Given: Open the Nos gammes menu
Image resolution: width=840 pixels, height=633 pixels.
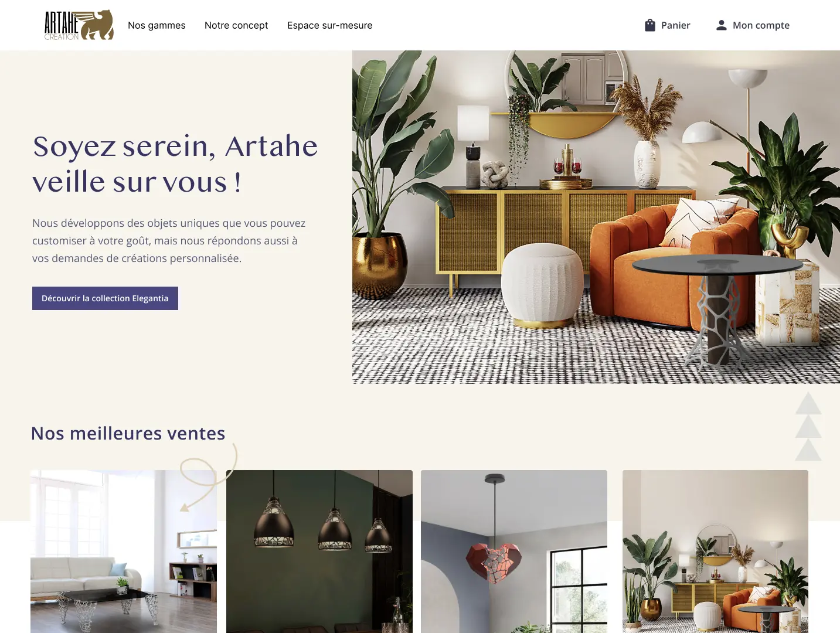Looking at the screenshot, I should [157, 25].
